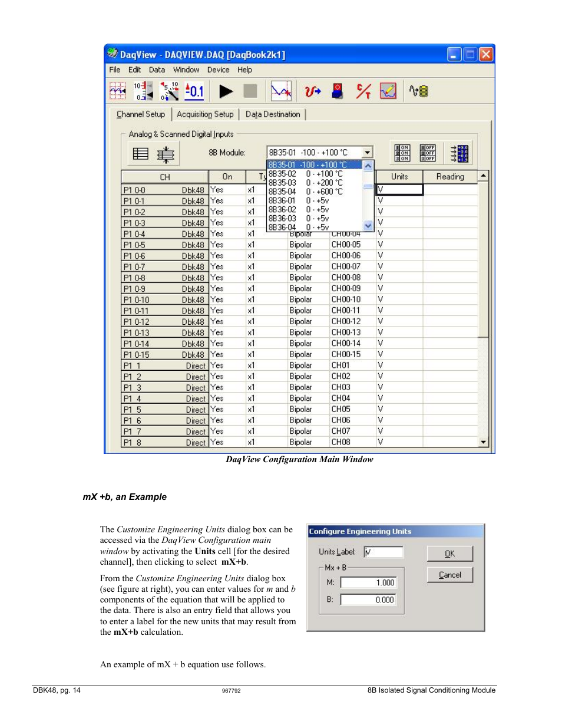Click the channel readings icon

pyautogui.click(x=459, y=153)
